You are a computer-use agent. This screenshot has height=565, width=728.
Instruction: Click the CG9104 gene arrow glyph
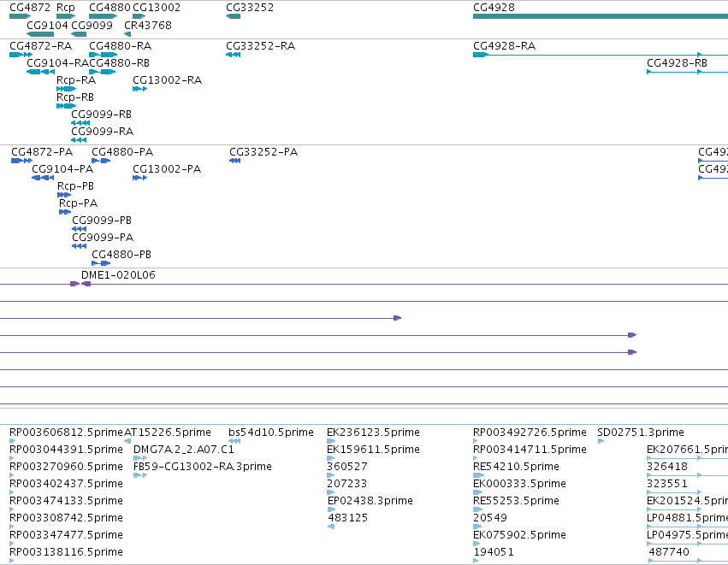40,34
